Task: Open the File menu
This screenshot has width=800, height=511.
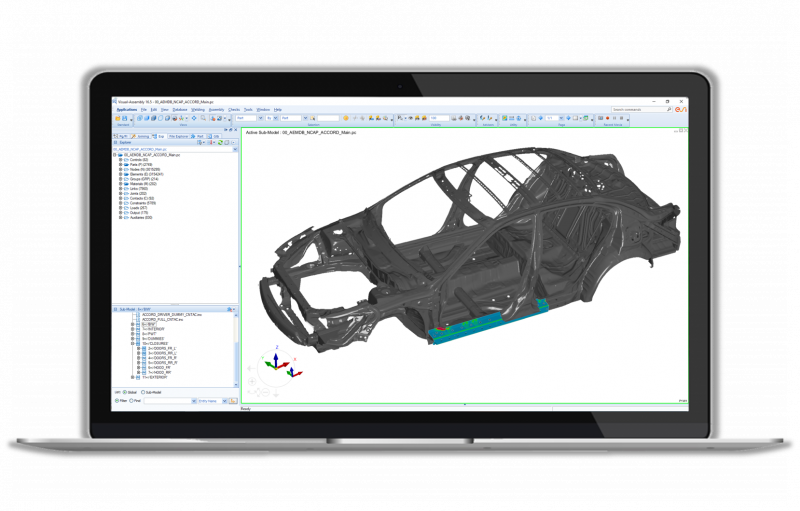Action: [144, 110]
